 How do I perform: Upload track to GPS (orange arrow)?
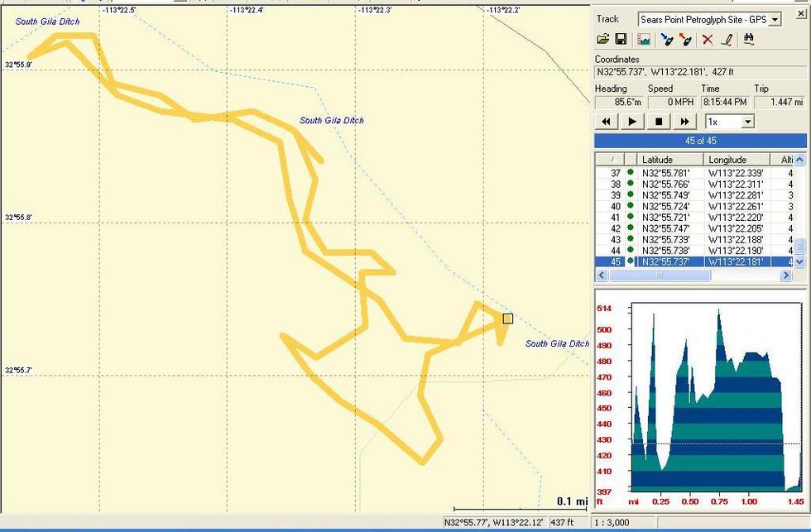pos(685,39)
